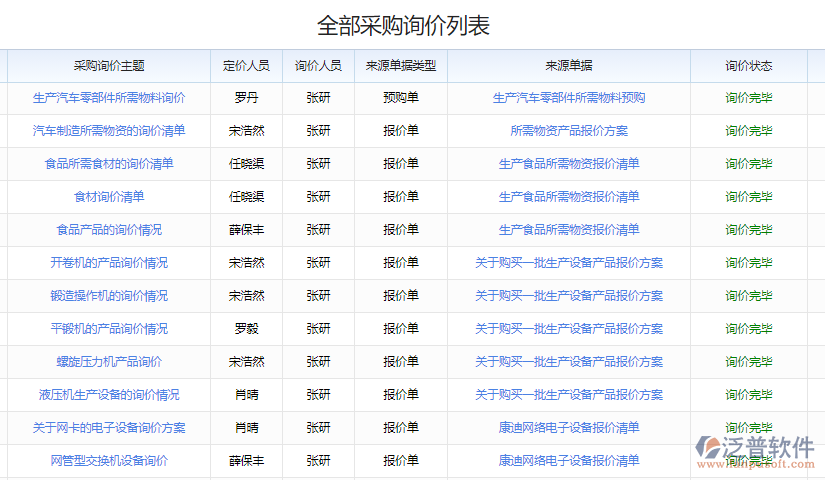This screenshot has width=825, height=480.
Task: Sort by 采购询价主题 column header
Action: click(109, 66)
